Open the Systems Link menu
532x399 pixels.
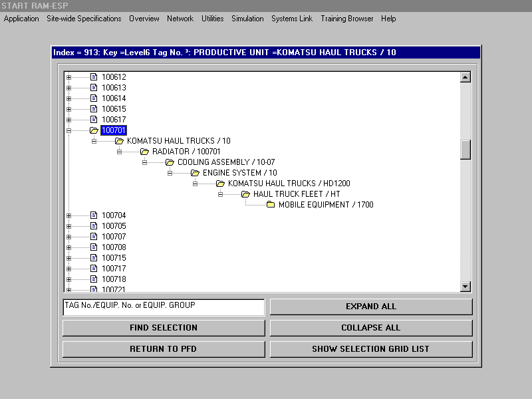tap(292, 19)
